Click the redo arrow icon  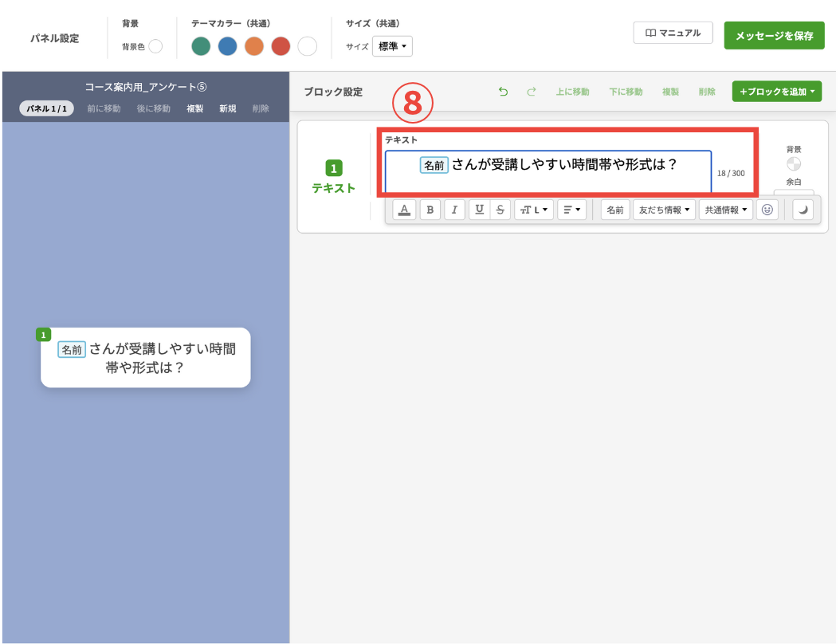[532, 92]
